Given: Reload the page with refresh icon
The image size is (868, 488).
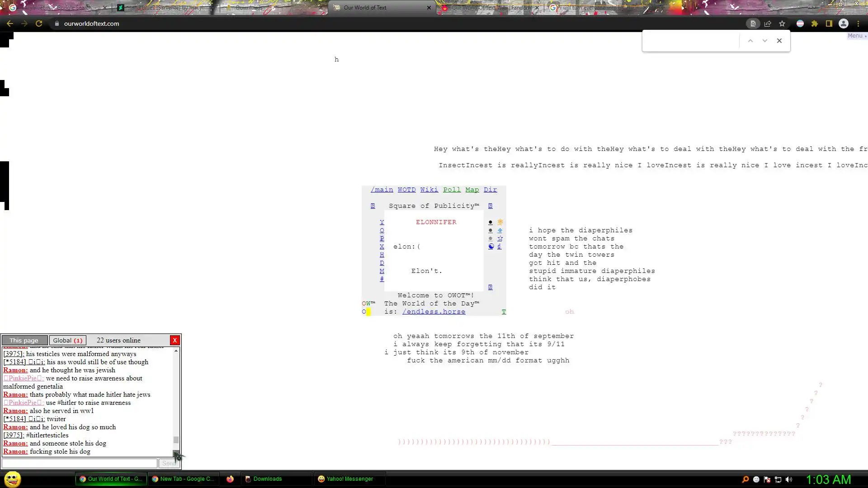Looking at the screenshot, I should pos(39,23).
